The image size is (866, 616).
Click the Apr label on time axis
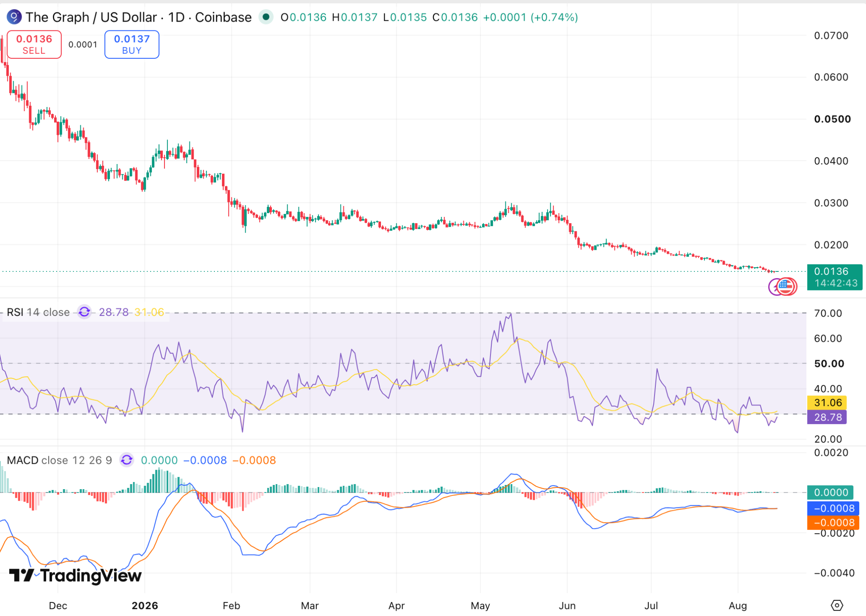coord(396,606)
